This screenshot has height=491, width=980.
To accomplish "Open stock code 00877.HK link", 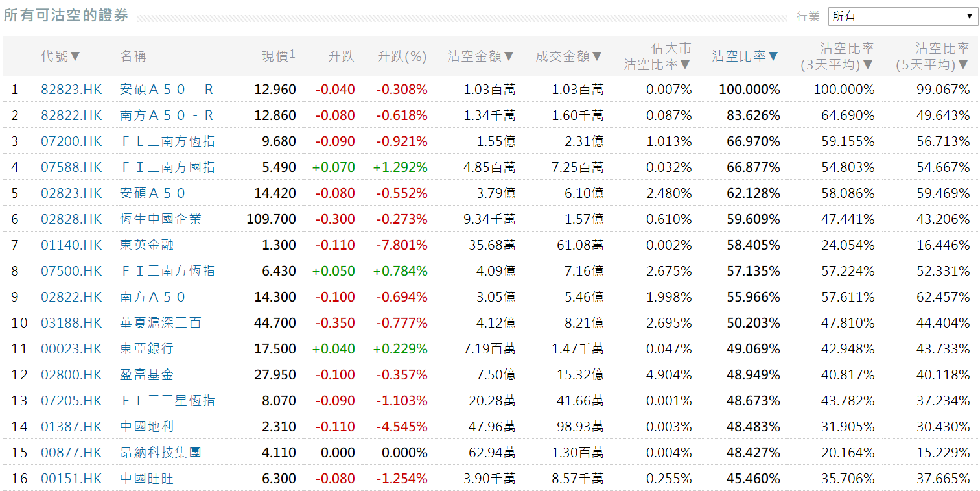I will (x=71, y=453).
